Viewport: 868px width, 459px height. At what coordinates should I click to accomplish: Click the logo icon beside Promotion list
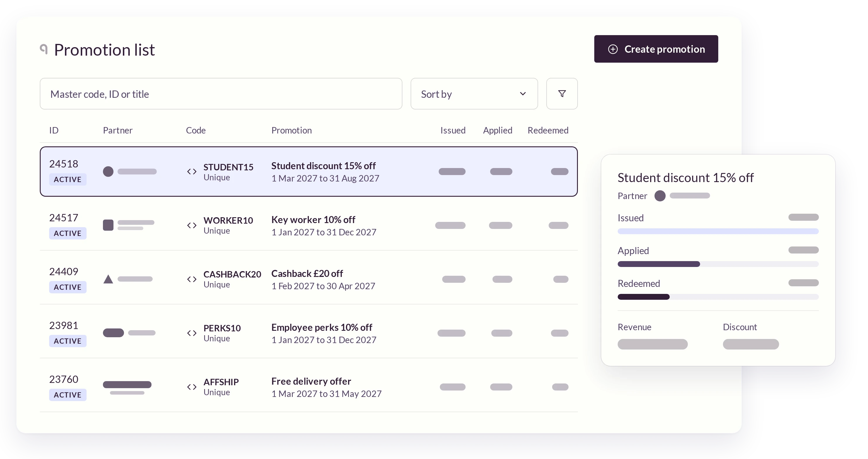(44, 49)
